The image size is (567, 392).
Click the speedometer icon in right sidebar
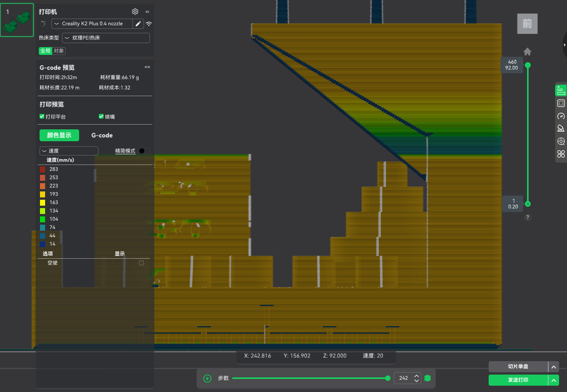coord(561,116)
